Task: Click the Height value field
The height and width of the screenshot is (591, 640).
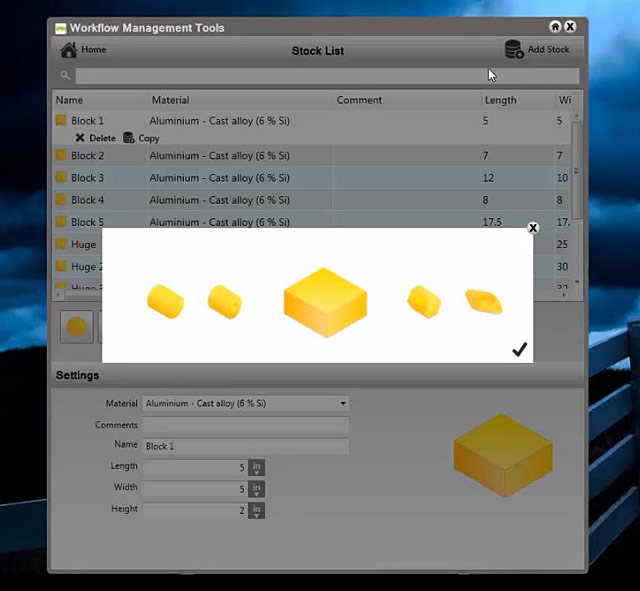Action: coord(195,510)
